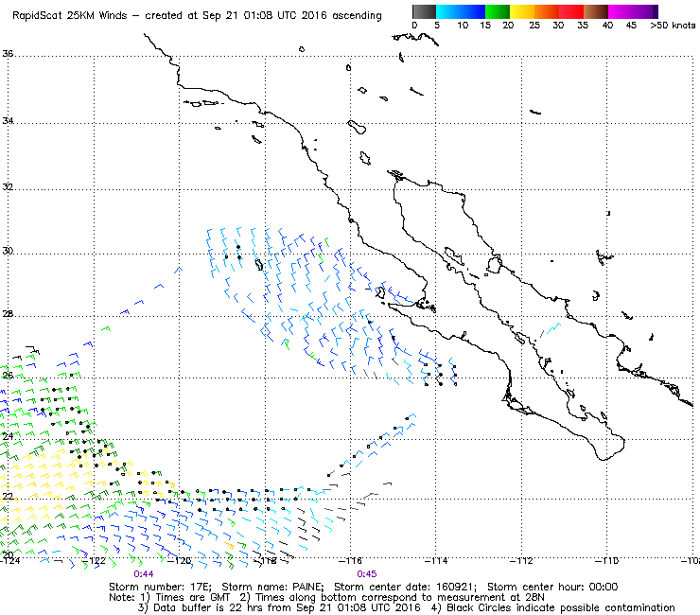Click the '10' legend scale value

463,26
